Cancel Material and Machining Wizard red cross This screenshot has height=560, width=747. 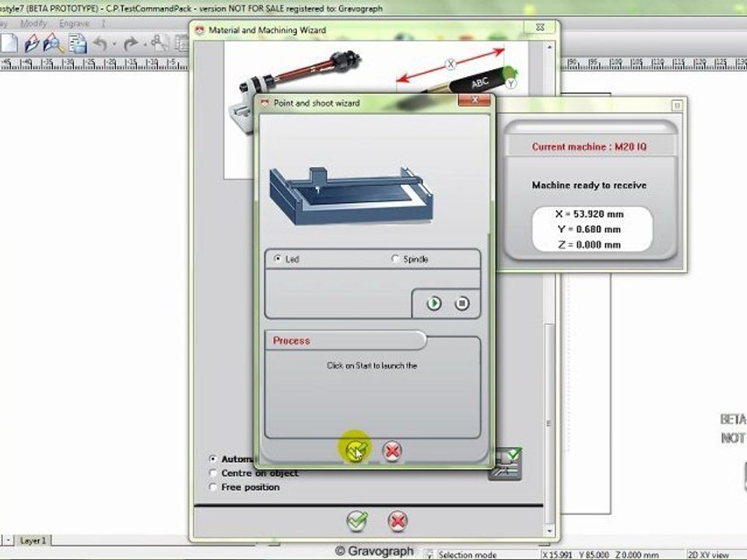pos(398,521)
